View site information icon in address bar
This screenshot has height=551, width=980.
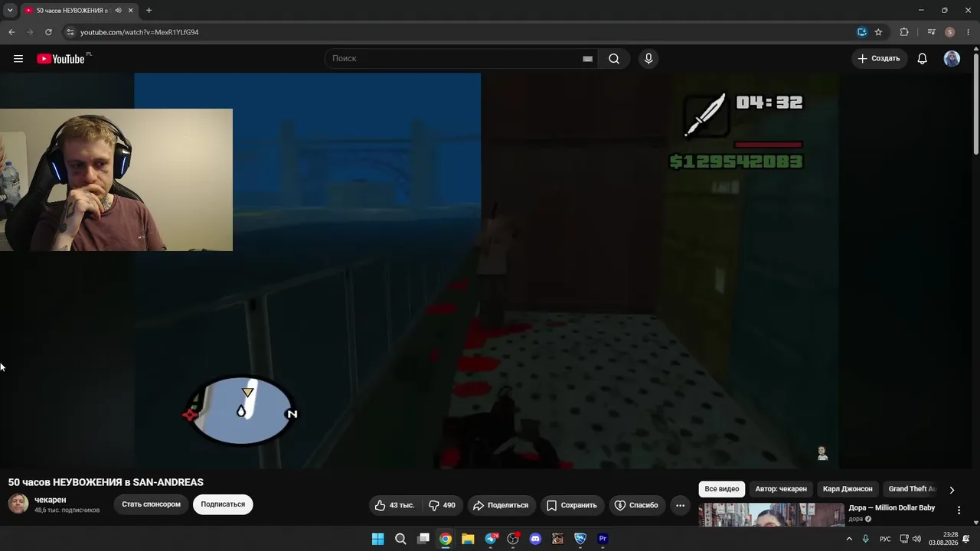[x=70, y=32]
